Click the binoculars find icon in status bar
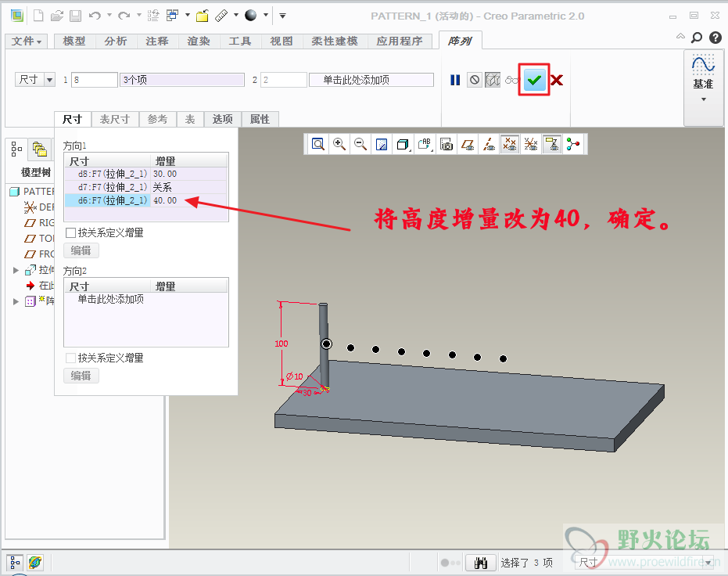Viewport: 728px width, 576px height. click(x=482, y=562)
